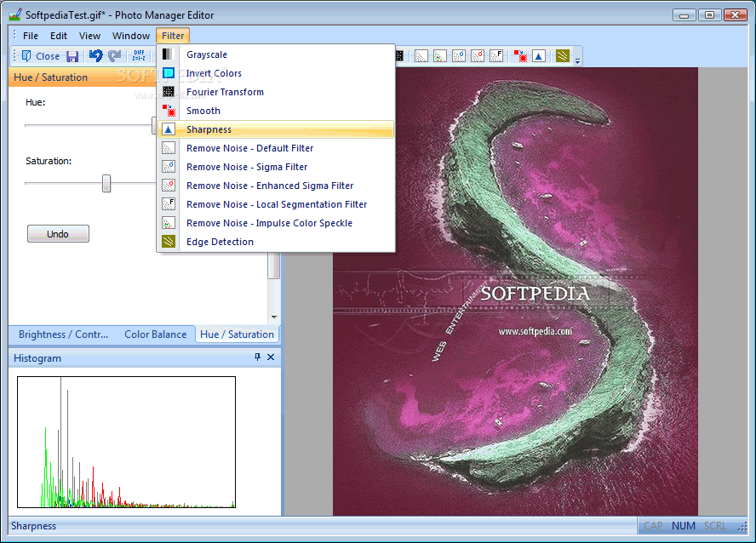The width and height of the screenshot is (756, 543).
Task: Click the Save floppy disk toolbar icon
Action: click(72, 56)
